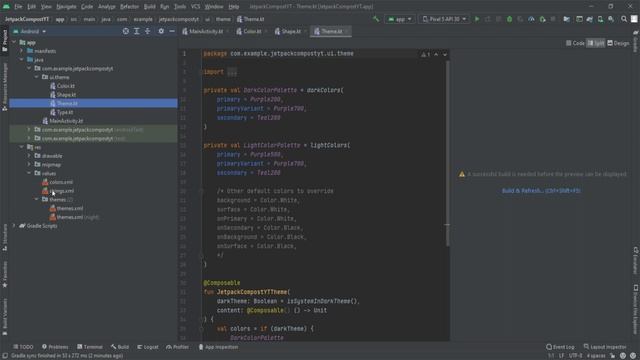
Task: Open the TODO tool window
Action: click(x=23, y=347)
